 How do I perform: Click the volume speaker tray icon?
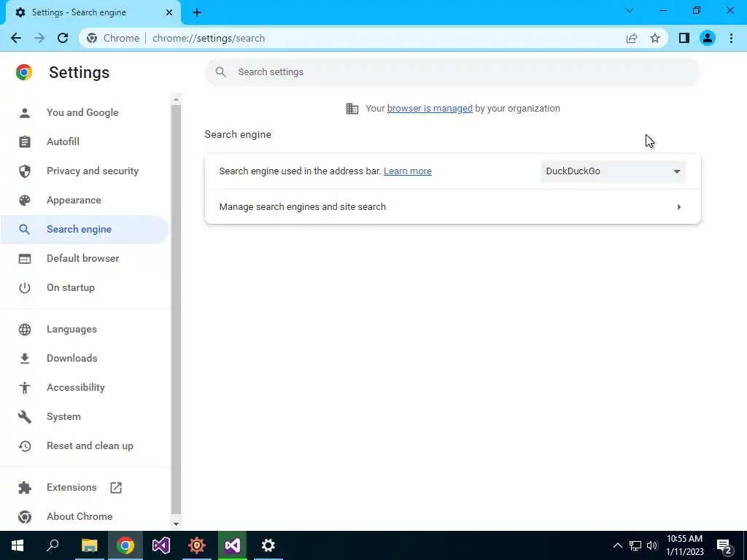point(651,545)
